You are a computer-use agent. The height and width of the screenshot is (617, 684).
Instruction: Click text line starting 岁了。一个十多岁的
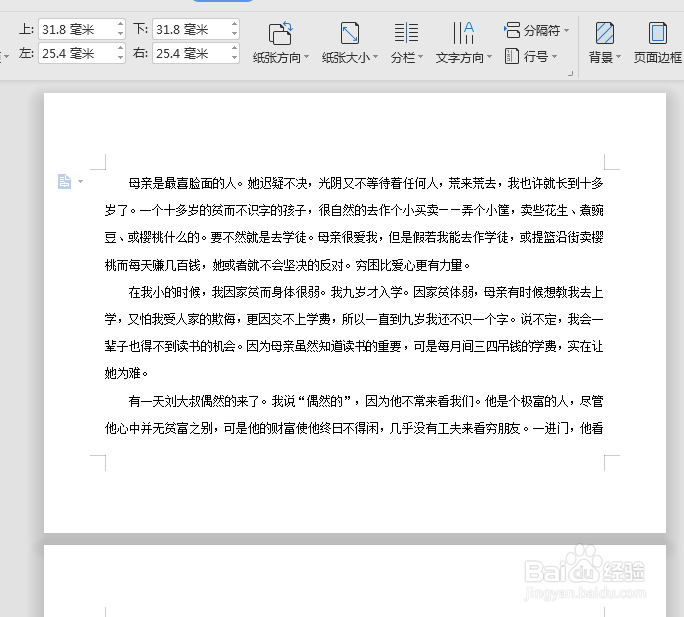354,210
